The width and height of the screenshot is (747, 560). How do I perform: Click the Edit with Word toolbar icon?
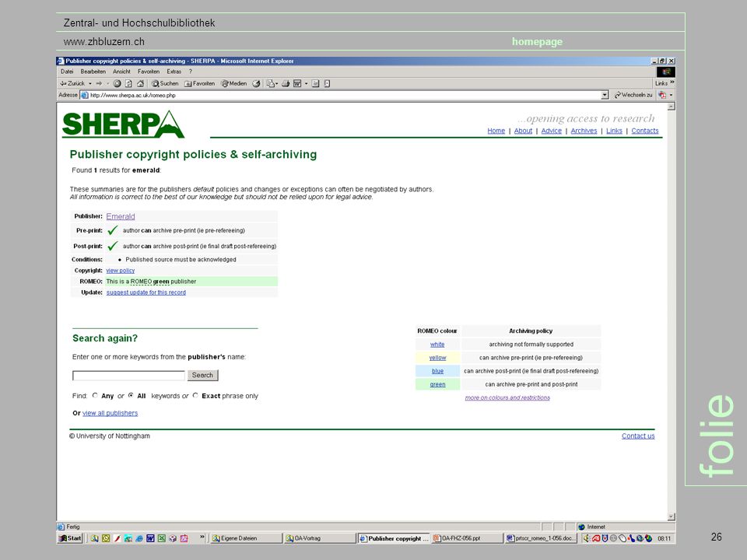[x=297, y=83]
